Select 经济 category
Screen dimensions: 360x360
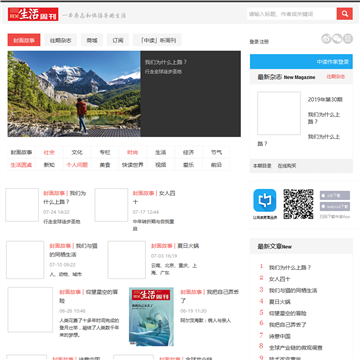[x=188, y=152]
